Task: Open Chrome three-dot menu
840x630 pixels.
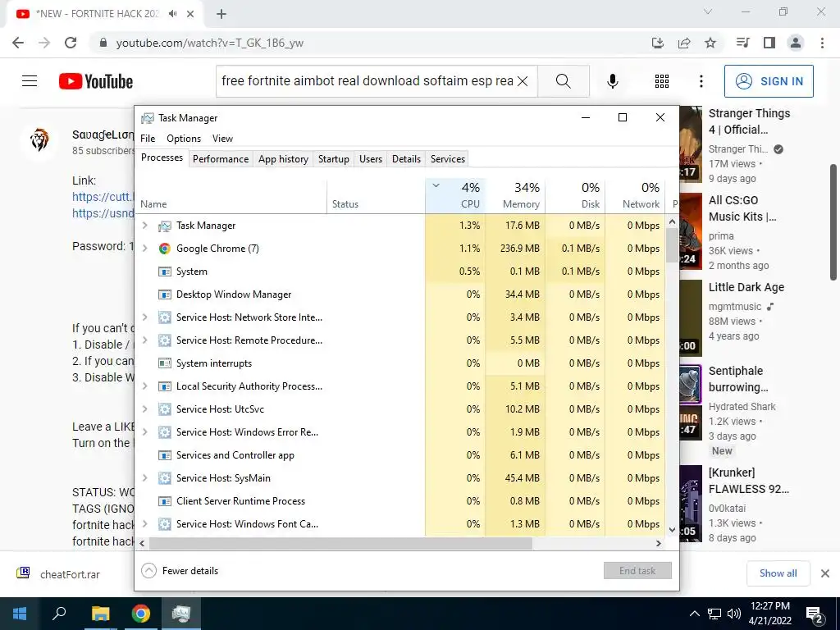Action: [822, 43]
